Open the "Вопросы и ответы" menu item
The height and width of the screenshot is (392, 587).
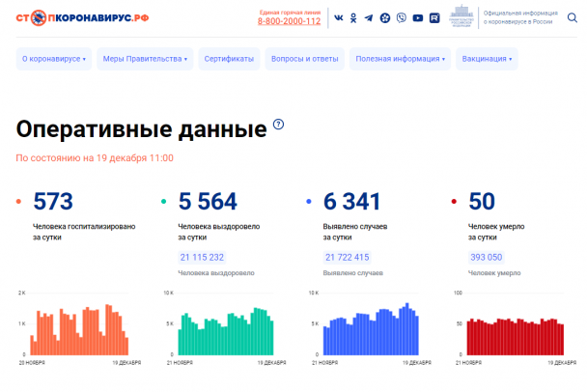point(305,59)
